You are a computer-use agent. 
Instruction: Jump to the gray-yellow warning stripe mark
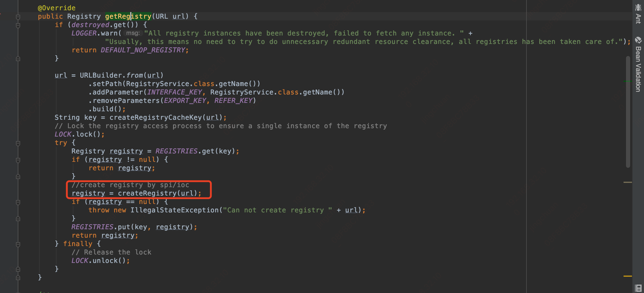point(628,182)
